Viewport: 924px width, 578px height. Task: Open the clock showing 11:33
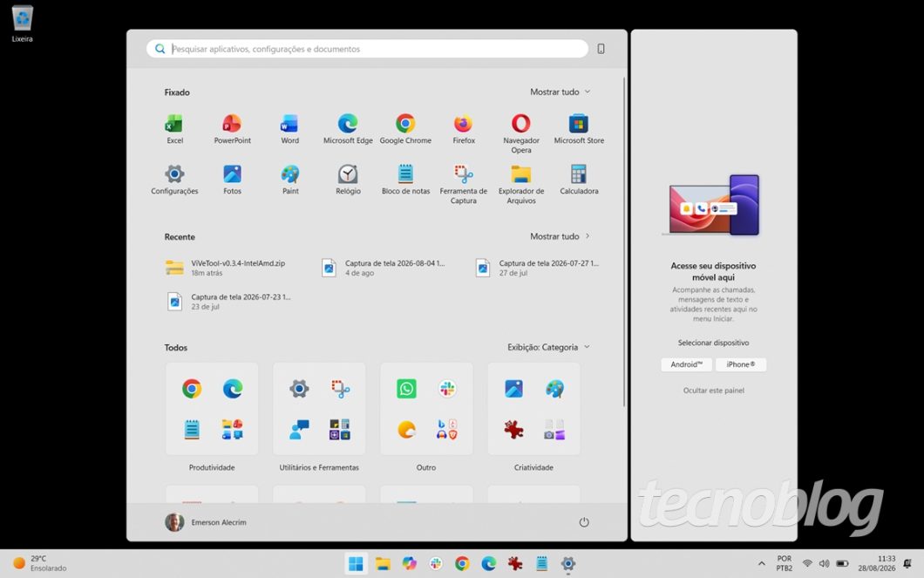point(876,564)
